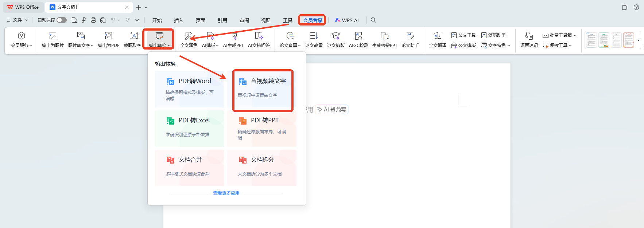This screenshot has height=228, width=644.
Task: Open the 文件 file menu
Action: click(18, 20)
